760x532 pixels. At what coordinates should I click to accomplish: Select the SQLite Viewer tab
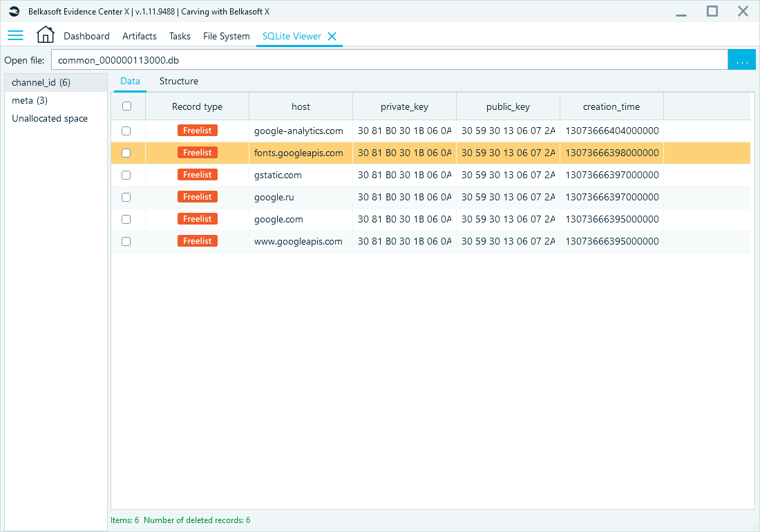coord(292,37)
